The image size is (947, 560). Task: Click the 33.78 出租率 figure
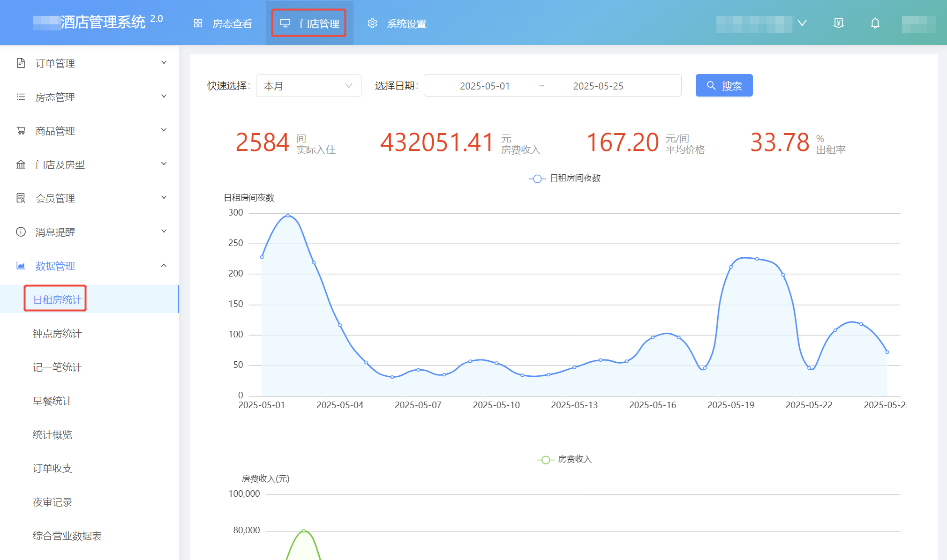pos(780,142)
